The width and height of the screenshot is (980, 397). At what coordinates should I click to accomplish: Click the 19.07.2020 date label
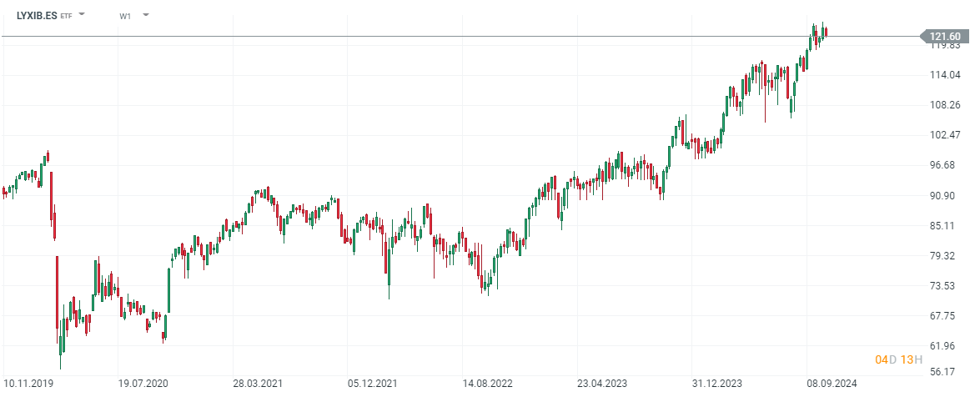[143, 384]
